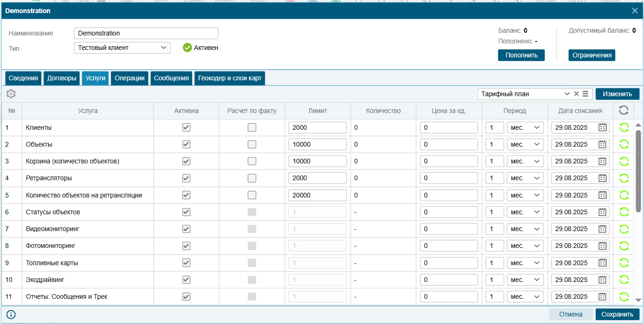Open calendar picker for Объекты date
This screenshot has height=324, width=644.
[602, 144]
